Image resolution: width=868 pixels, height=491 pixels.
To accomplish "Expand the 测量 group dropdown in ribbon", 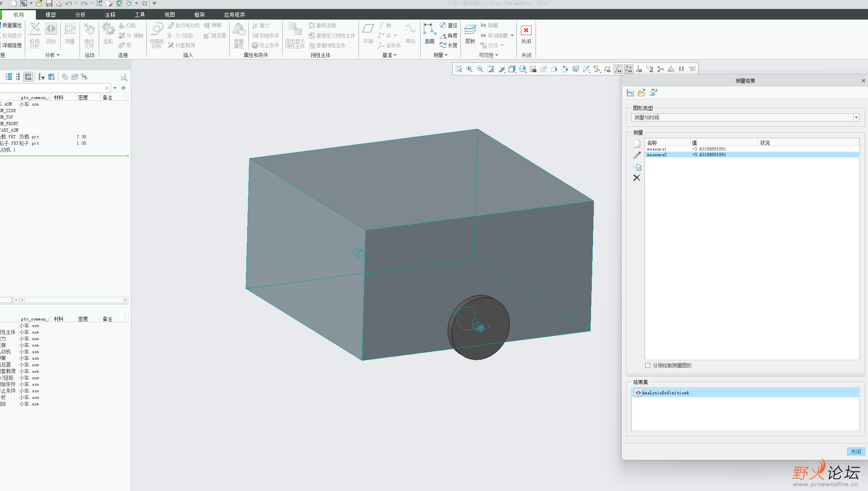I will [x=446, y=55].
